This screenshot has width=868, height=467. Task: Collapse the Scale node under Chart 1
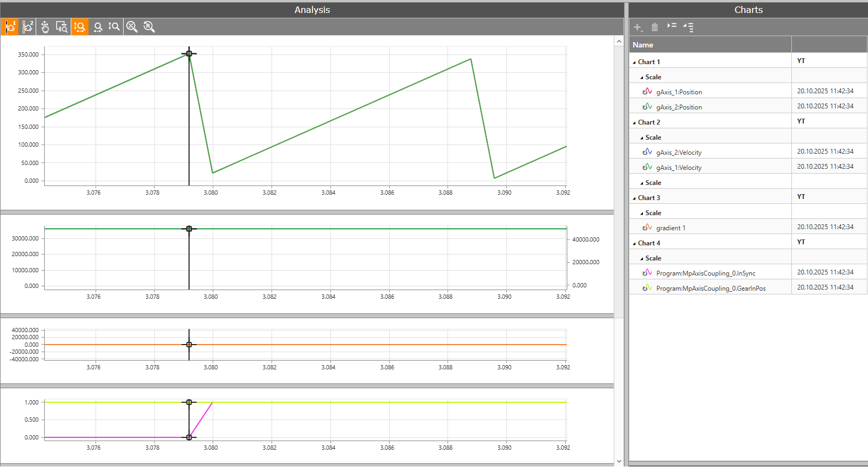[x=642, y=78]
